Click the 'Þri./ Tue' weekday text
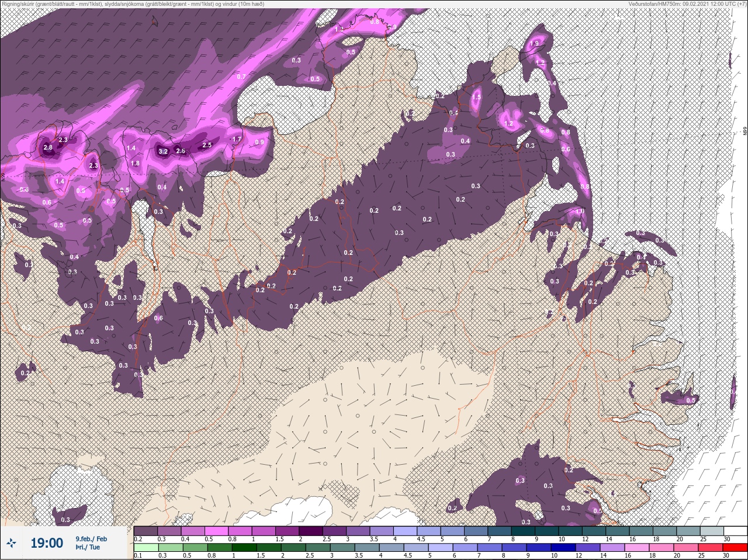Viewport: 748px width, 560px height. click(x=88, y=547)
